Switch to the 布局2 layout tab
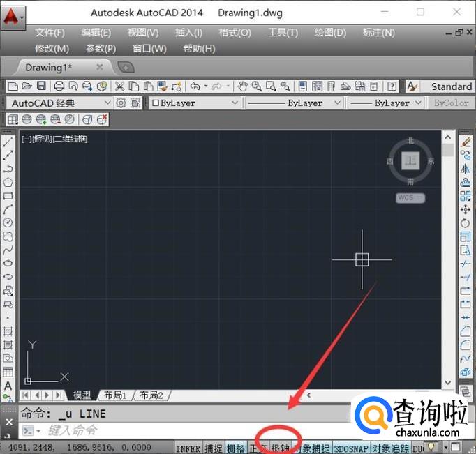This screenshot has width=476, height=454. [x=151, y=395]
